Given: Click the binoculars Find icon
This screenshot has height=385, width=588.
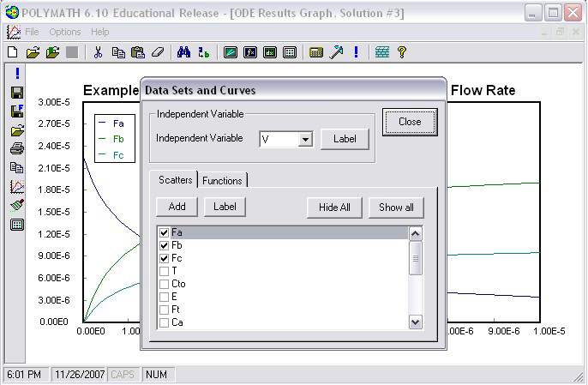Looking at the screenshot, I should click(x=183, y=52).
